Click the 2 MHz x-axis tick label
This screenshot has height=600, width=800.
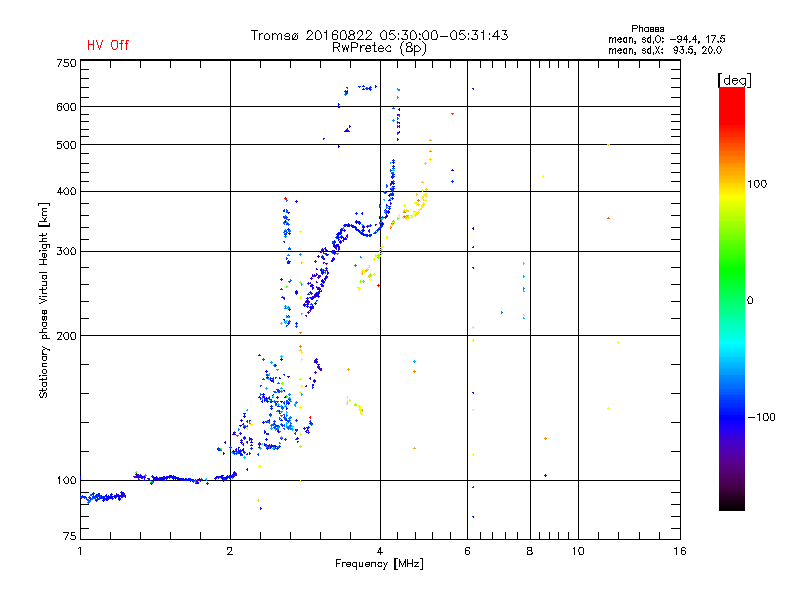coord(230,551)
